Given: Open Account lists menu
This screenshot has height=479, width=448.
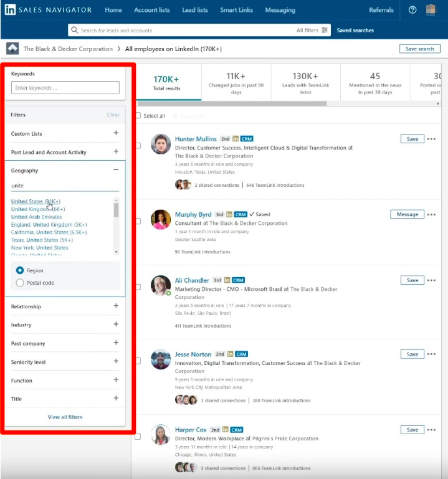Looking at the screenshot, I should [x=152, y=10].
